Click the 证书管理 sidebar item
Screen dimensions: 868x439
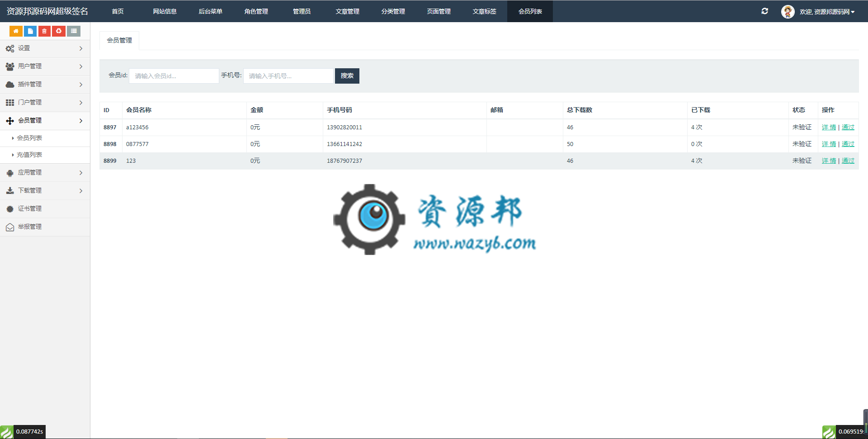[45, 209]
